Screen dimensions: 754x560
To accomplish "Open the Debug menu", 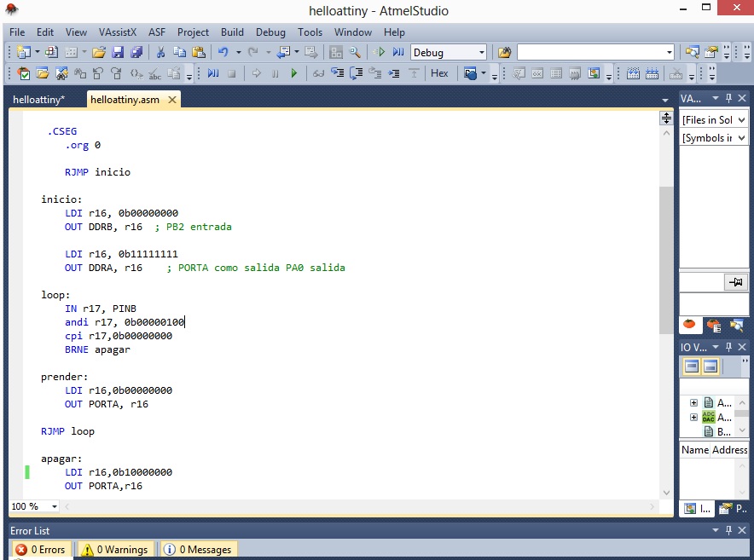I will [270, 32].
